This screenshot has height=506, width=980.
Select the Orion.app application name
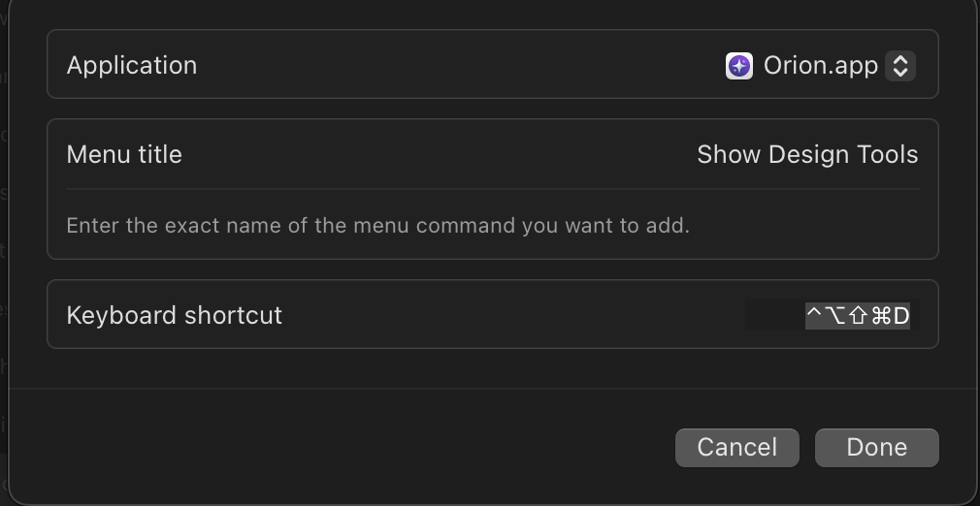pos(821,66)
